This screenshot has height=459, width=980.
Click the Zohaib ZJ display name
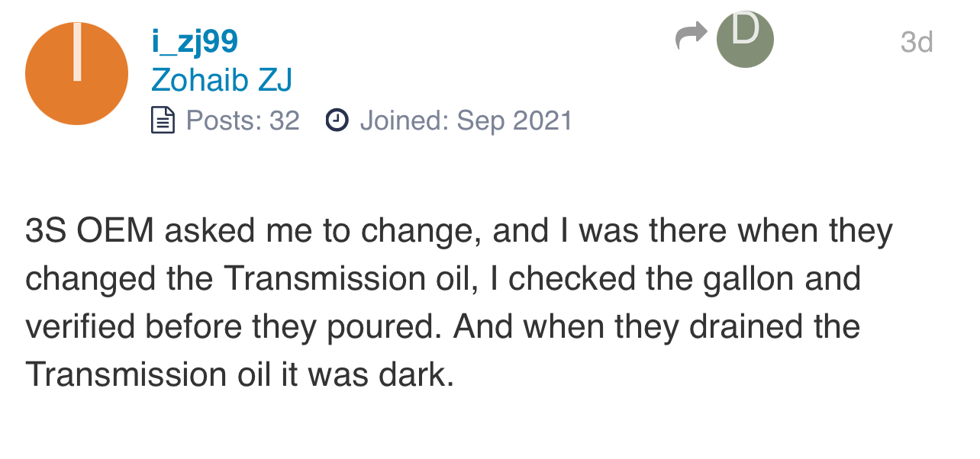[221, 80]
